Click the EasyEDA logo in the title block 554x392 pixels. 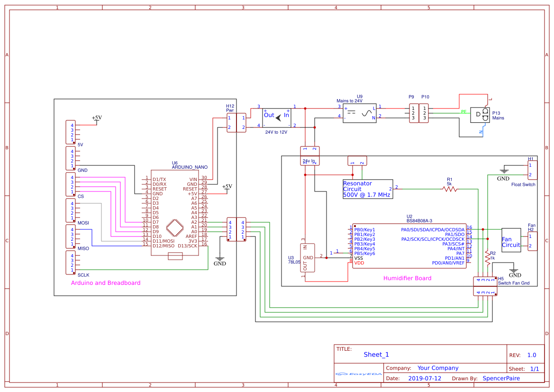point(359,374)
